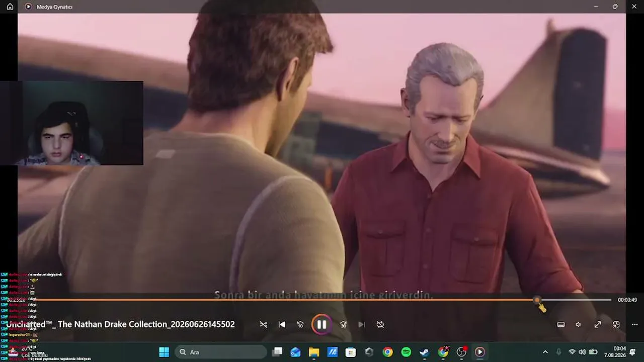Launch Google Chrome from the taskbar
The height and width of the screenshot is (362, 644).
click(387, 352)
